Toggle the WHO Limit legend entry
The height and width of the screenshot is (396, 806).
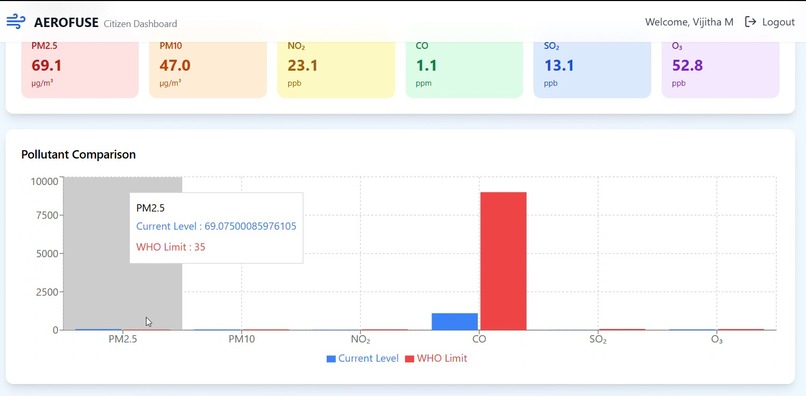436,358
